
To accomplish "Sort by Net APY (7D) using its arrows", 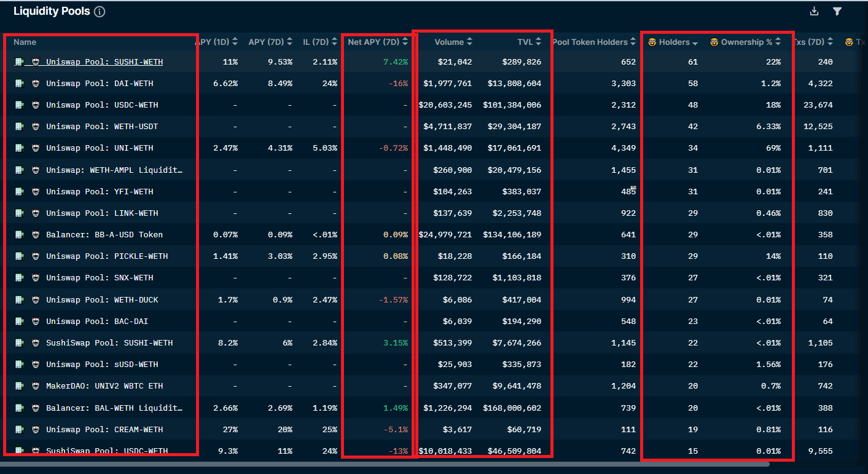I will tap(405, 42).
